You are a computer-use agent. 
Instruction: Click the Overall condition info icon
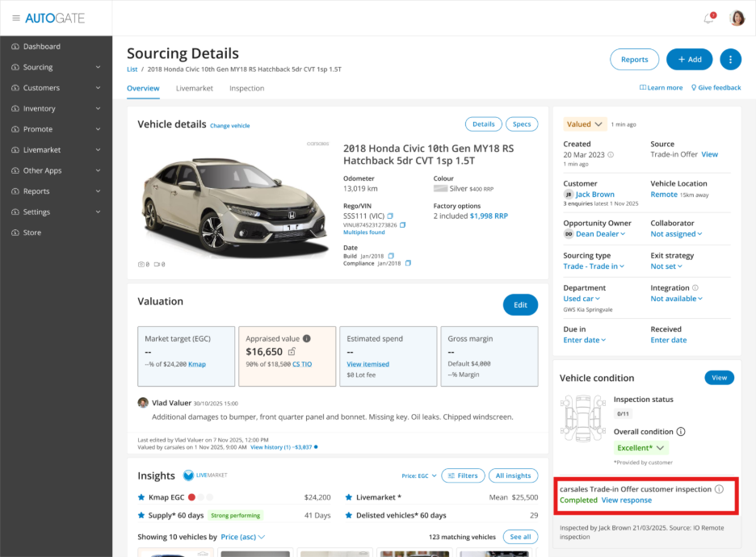681,432
